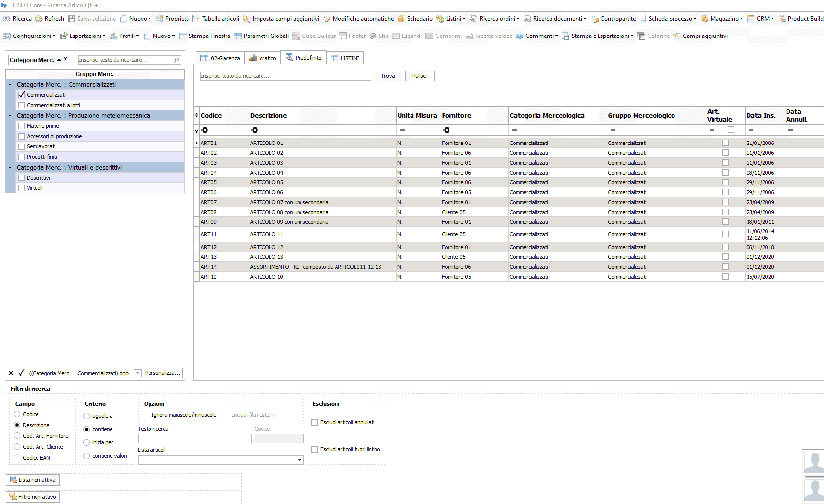Screen dimensions: 824x504
Task: Click the Categoria Merc. grouping header
Action: coord(38,60)
